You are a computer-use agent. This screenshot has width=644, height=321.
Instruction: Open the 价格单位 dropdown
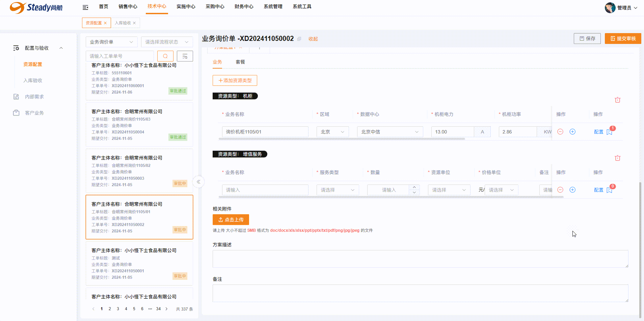coord(502,190)
